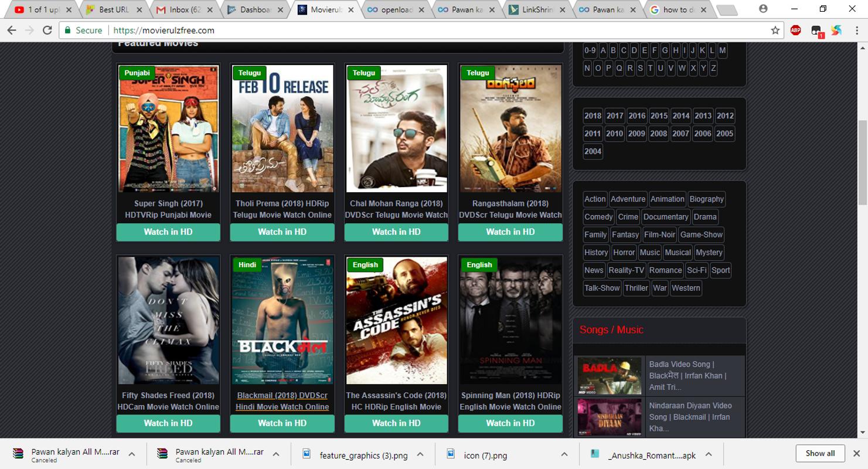Open the Super Singh movie poster
Screen dimensions: 868x469
tap(168, 128)
